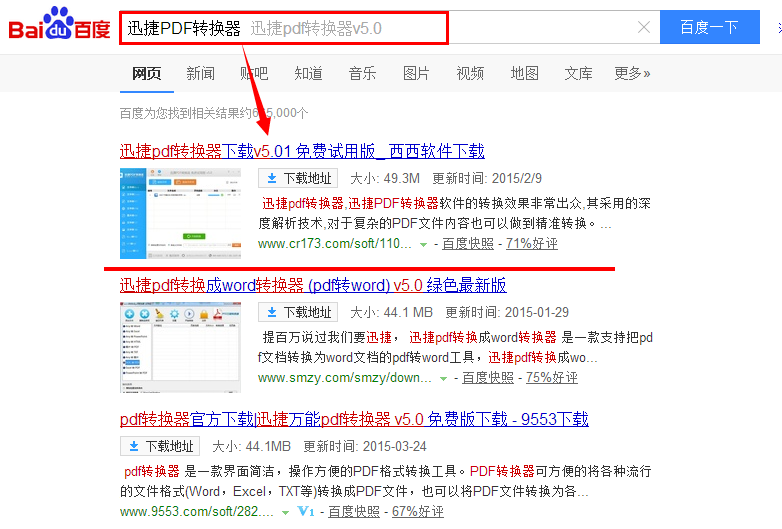Expand the 更多» menu
Viewport: 782px width, 529px height.
632,74
